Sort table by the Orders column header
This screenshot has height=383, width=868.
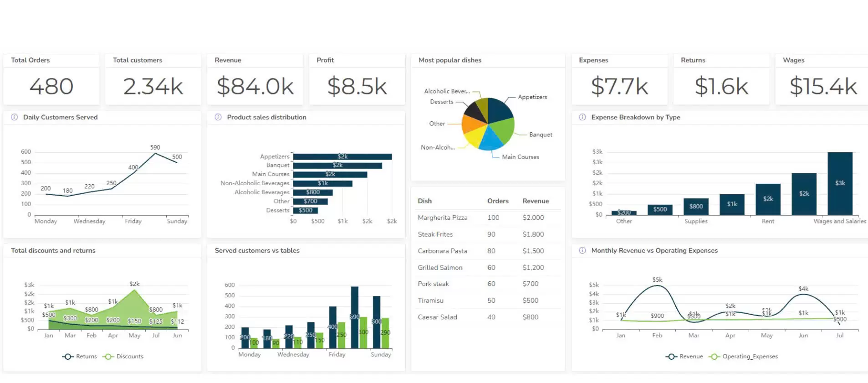click(498, 201)
